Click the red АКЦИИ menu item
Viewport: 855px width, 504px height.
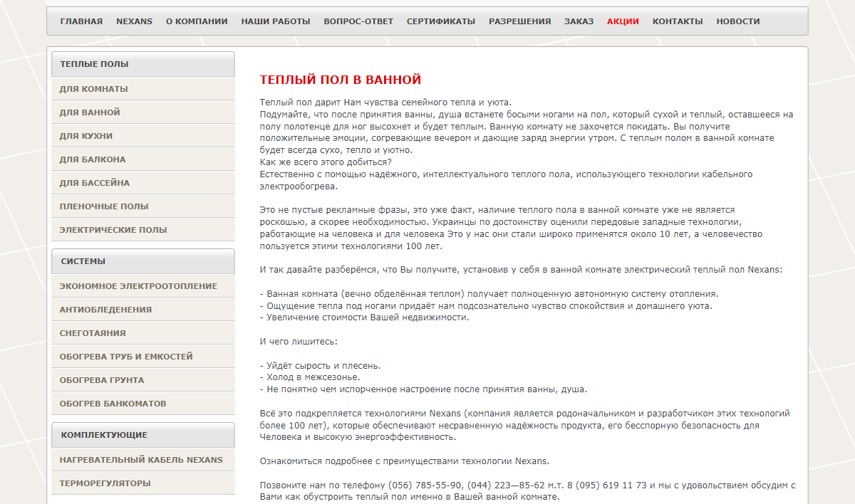tap(623, 21)
